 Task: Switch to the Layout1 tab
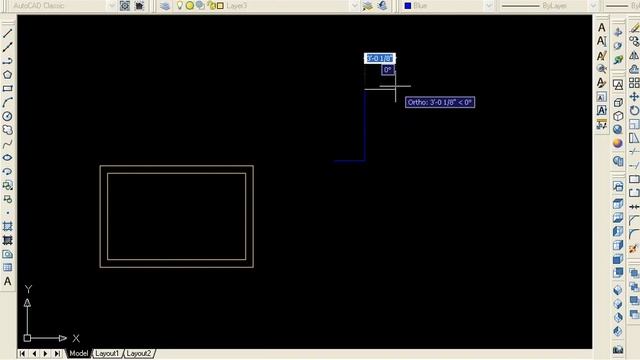pos(107,353)
